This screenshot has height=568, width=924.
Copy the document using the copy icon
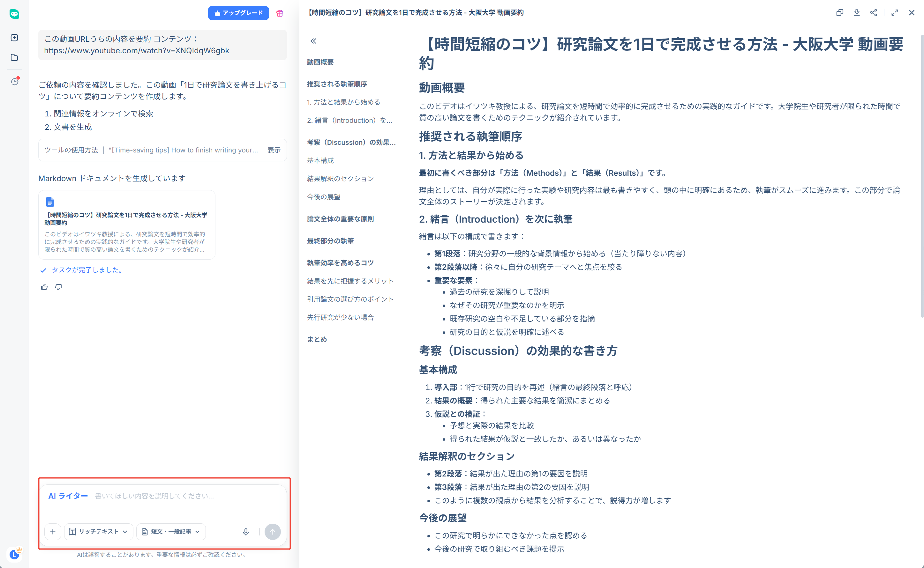(x=839, y=12)
